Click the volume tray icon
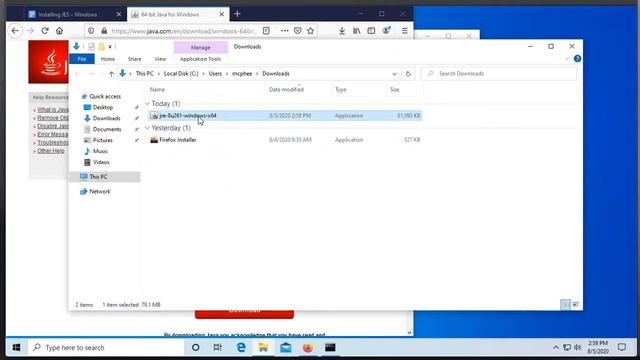Screen dimensions: 640x360 (578, 347)
